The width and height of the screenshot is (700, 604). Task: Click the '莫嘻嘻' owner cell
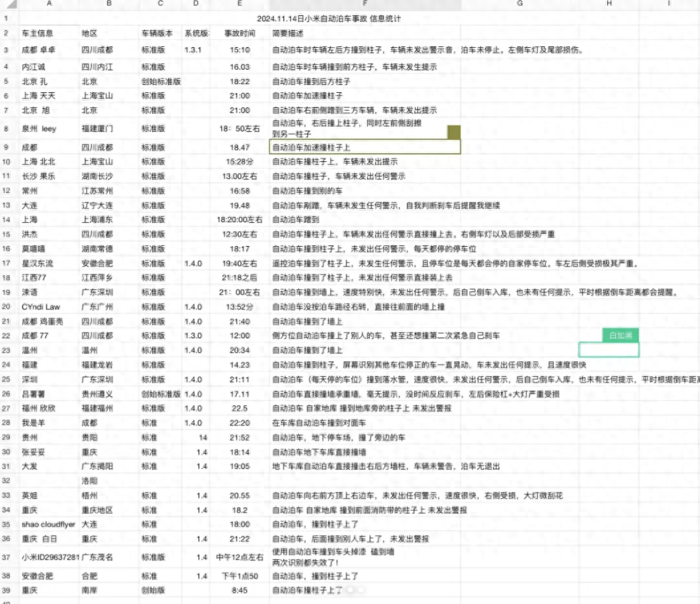33,249
